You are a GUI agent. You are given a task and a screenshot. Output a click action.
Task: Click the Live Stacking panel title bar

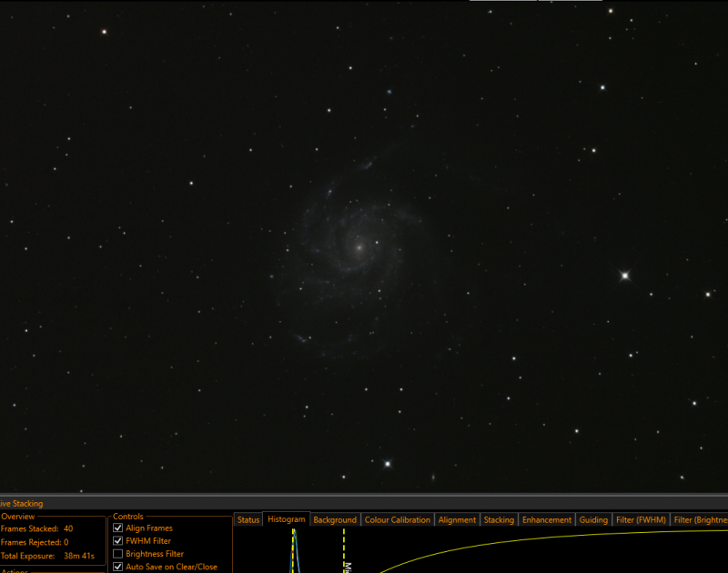(364, 503)
